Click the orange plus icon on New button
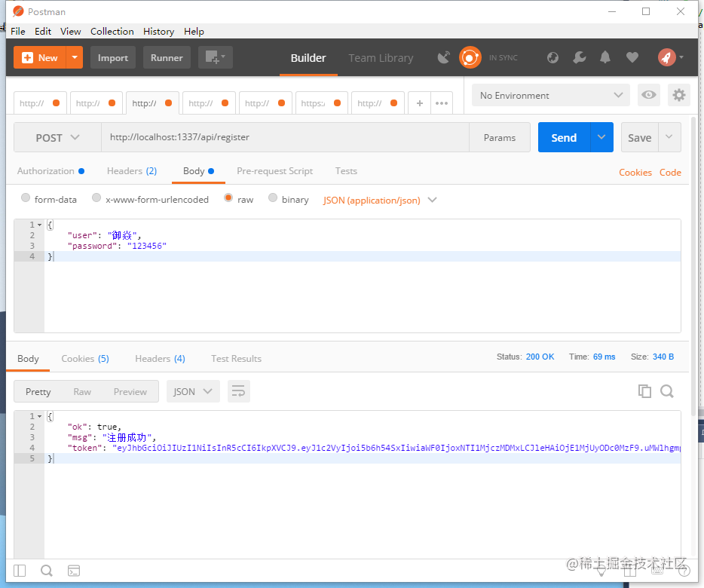 tap(27, 57)
